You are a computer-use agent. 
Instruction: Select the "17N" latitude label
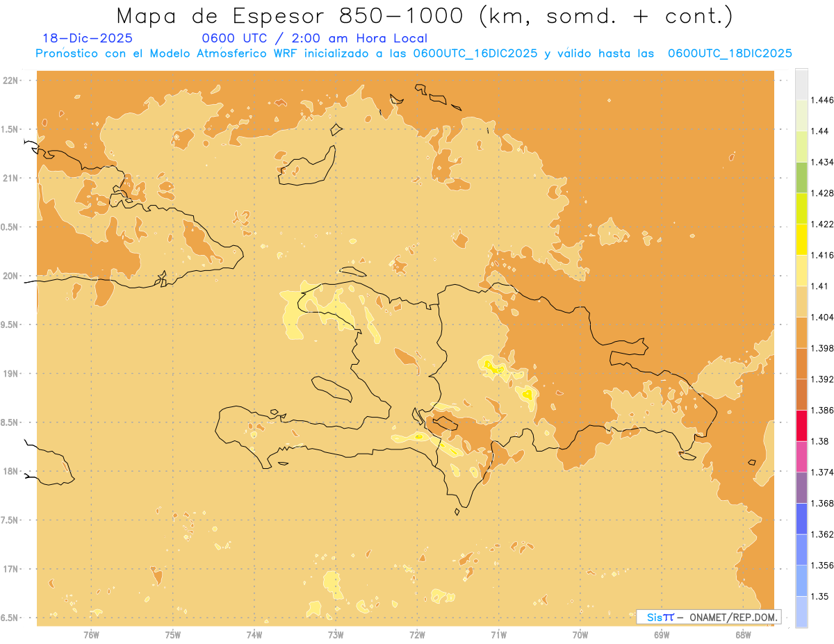tap(12, 569)
